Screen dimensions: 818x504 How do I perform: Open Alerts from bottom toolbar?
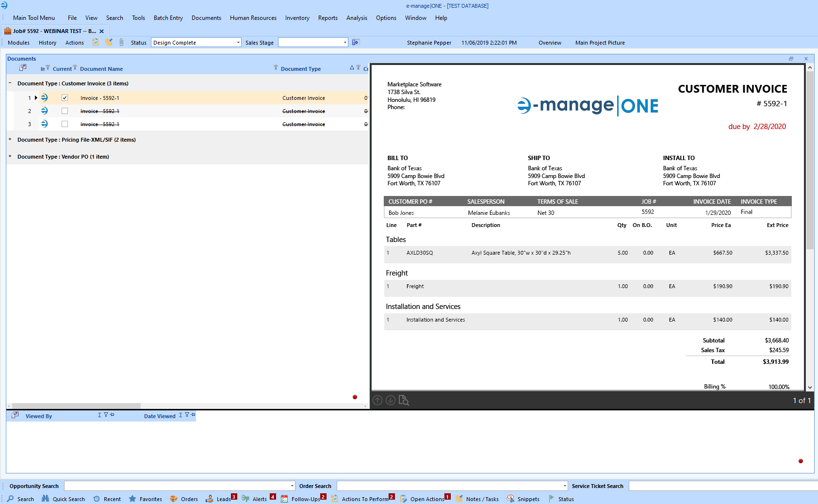(x=259, y=499)
